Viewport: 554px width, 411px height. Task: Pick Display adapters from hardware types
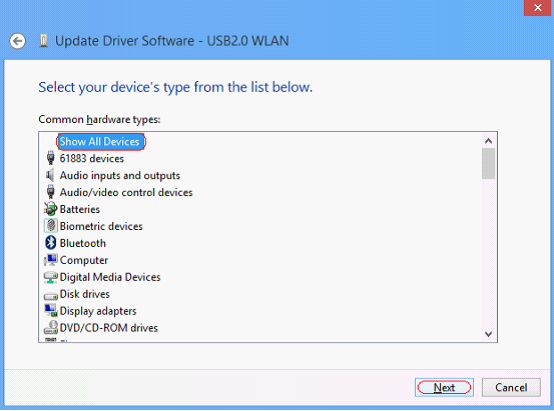(98, 311)
